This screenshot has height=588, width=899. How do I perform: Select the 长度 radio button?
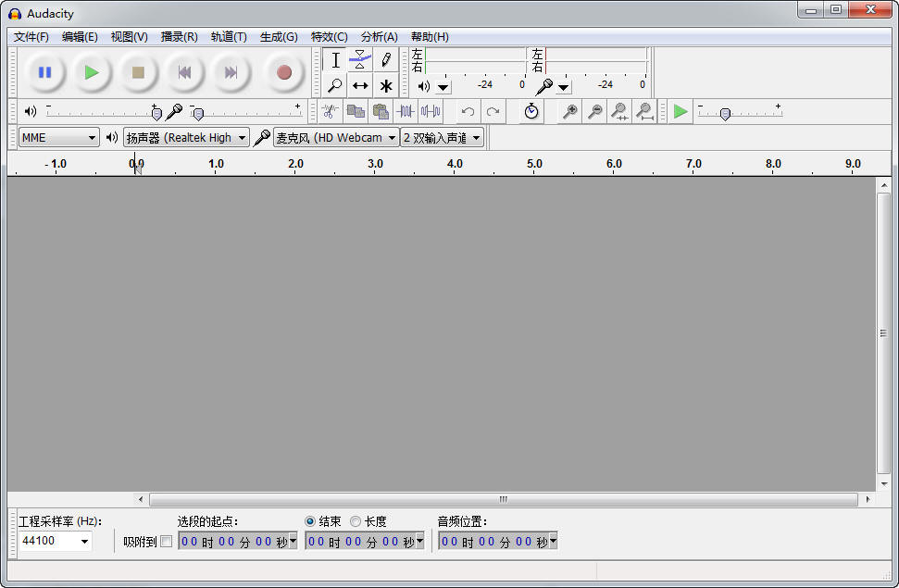pos(356,521)
